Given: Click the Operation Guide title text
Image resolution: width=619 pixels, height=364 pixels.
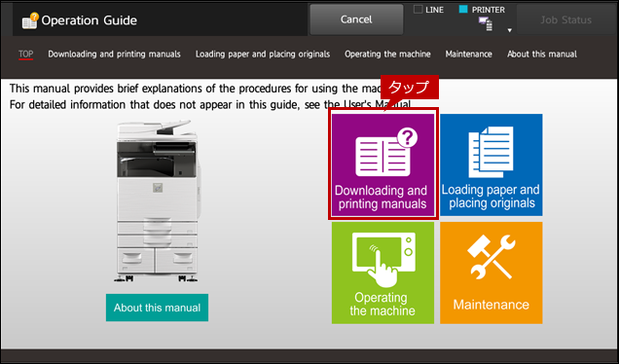Looking at the screenshot, I should click(90, 20).
